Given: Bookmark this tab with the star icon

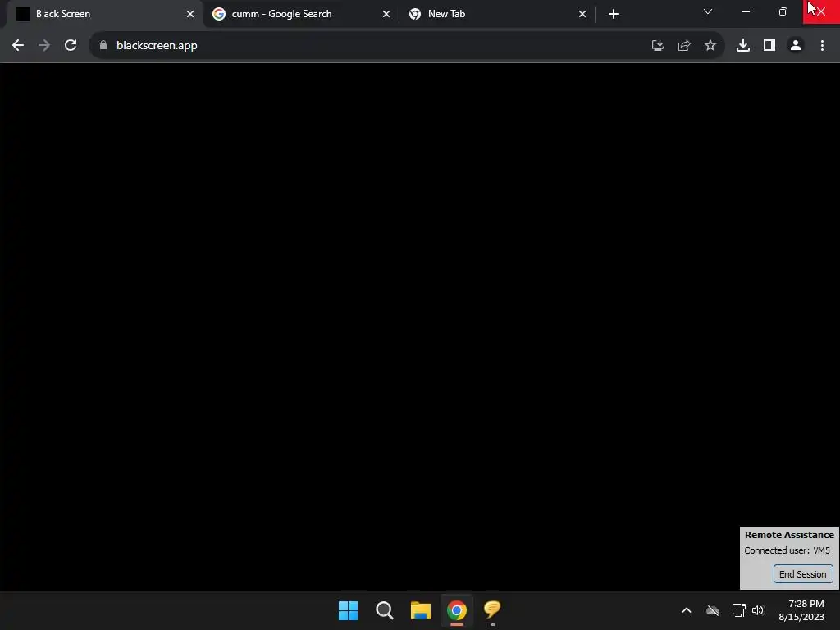Looking at the screenshot, I should tap(710, 46).
